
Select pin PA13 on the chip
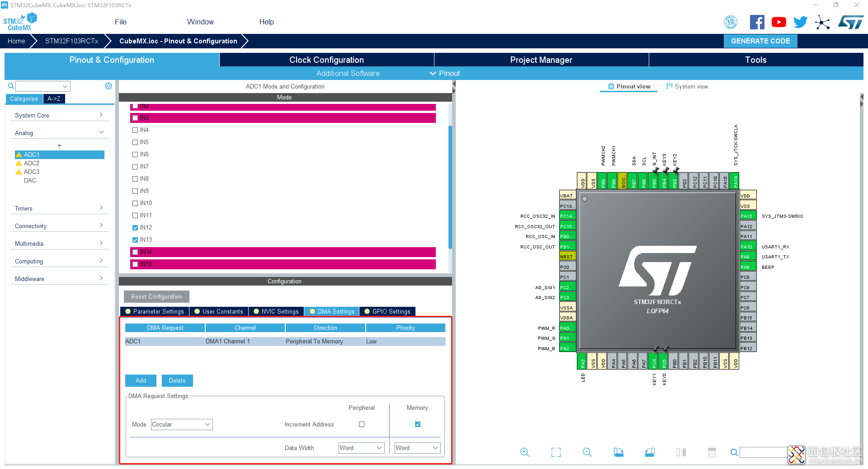pyautogui.click(x=748, y=216)
